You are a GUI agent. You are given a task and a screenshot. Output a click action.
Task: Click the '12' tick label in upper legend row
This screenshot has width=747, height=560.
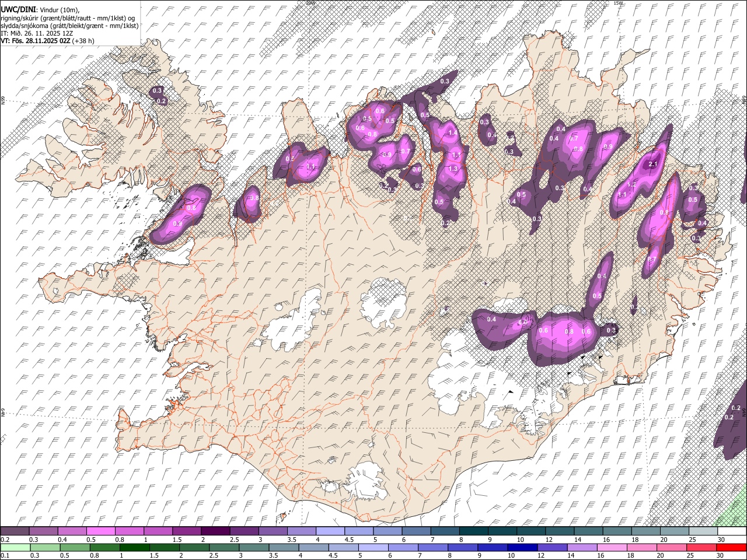tap(549, 540)
